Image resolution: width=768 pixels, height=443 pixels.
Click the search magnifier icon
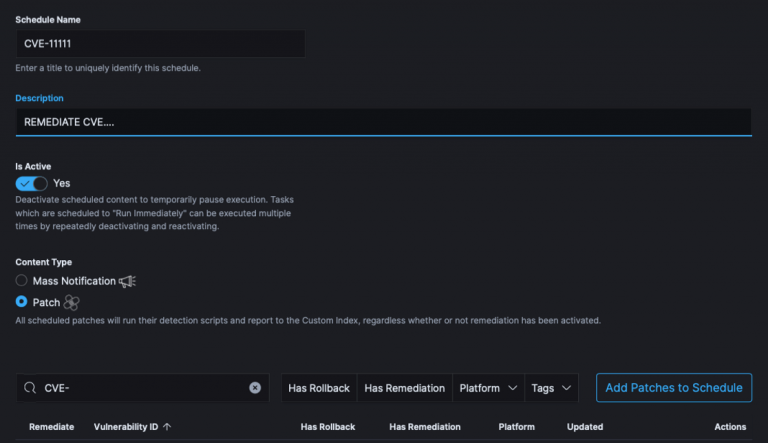[x=30, y=388]
